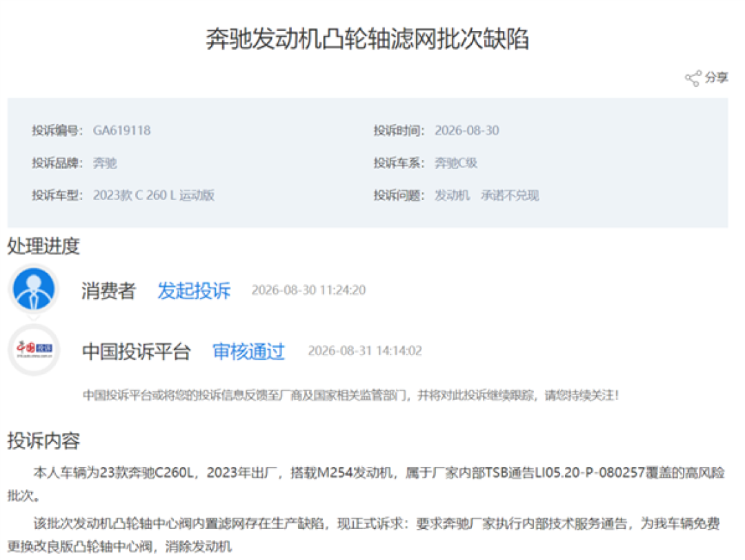The height and width of the screenshot is (560, 745).
Task: Click the 处理进度 section heading
Action: click(x=43, y=246)
